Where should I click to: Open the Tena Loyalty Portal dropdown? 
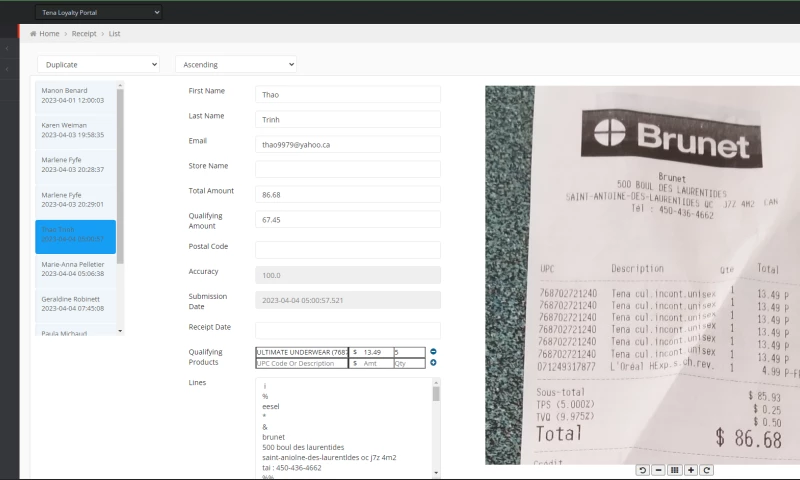98,12
